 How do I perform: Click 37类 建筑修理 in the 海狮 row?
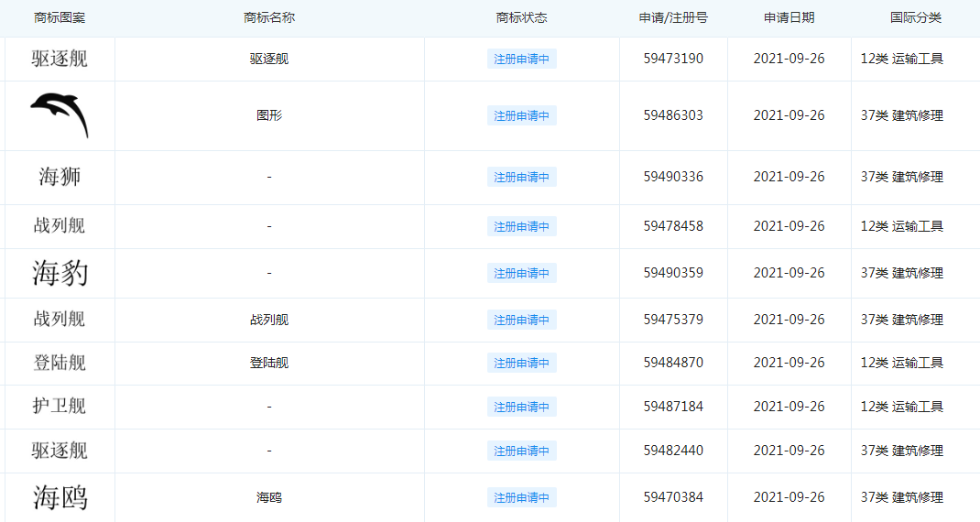pyautogui.click(x=902, y=177)
